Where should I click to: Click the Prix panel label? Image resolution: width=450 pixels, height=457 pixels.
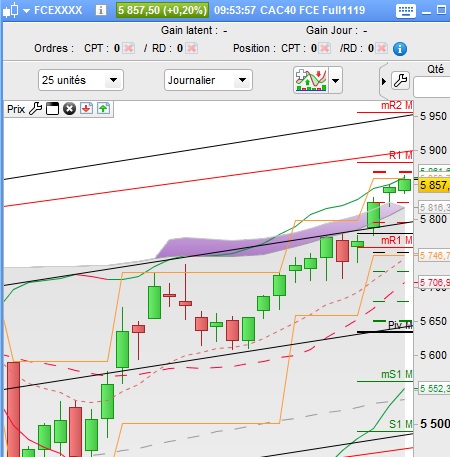(16, 109)
